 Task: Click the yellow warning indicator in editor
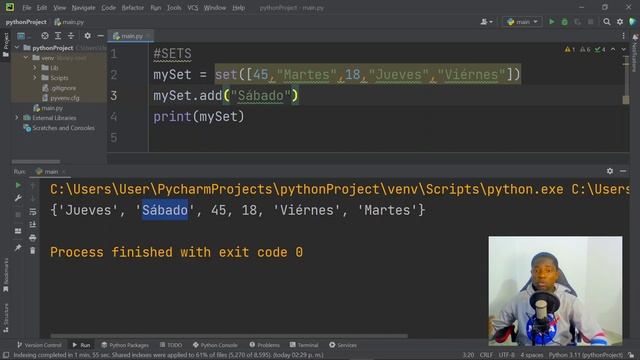click(x=570, y=49)
